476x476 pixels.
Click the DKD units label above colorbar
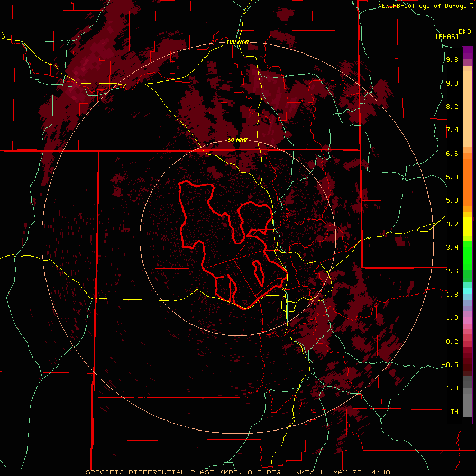pos(465,32)
